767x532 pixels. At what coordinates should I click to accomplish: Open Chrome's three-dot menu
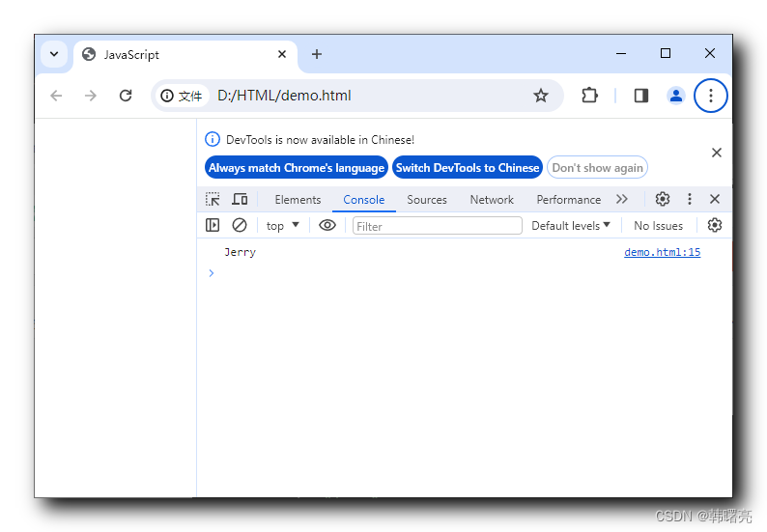711,96
